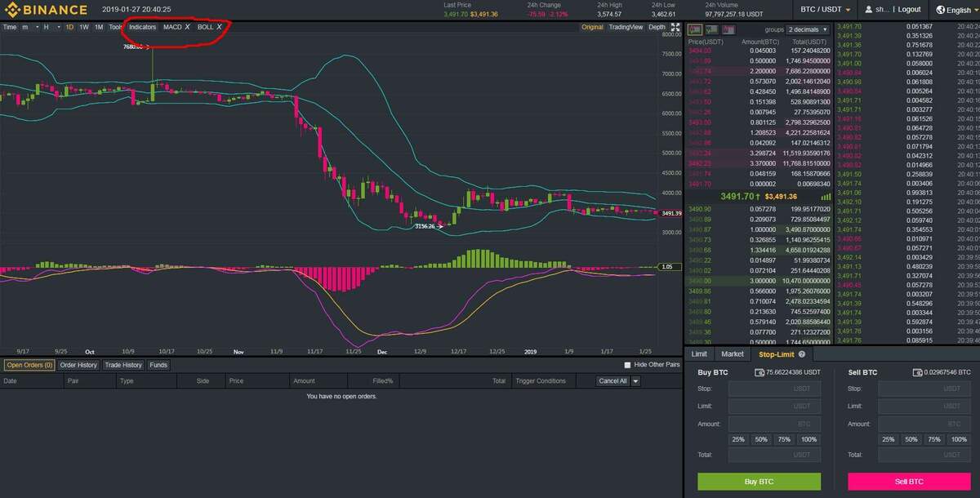Image resolution: width=980 pixels, height=498 pixels.
Task: Focus the buy Total field
Action: [774, 455]
